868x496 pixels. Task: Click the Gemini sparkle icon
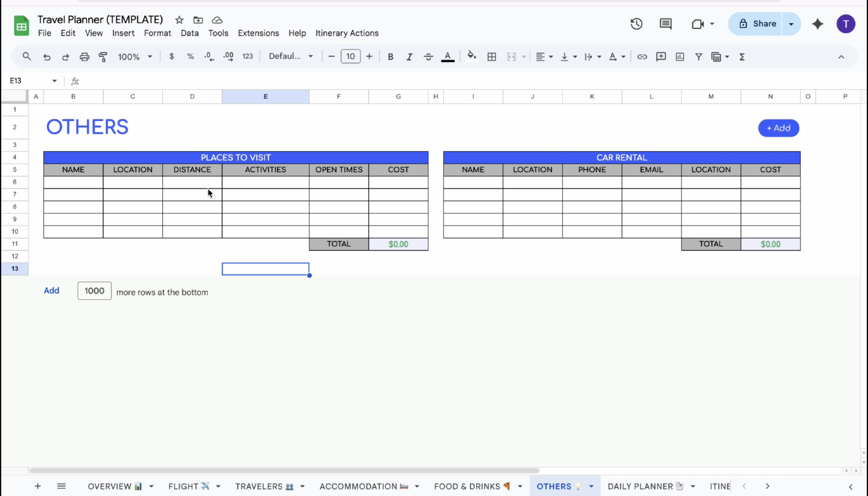pos(817,24)
